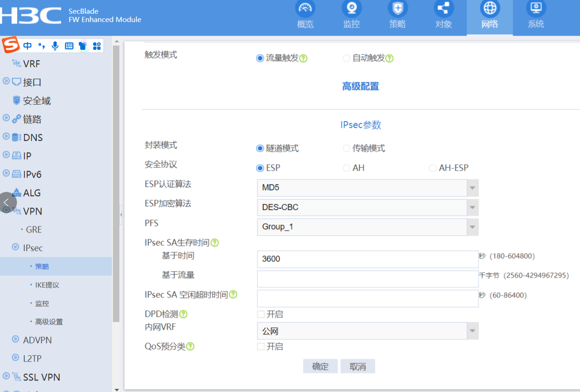
Task: Open the 网络 network globe icon
Action: click(x=490, y=9)
